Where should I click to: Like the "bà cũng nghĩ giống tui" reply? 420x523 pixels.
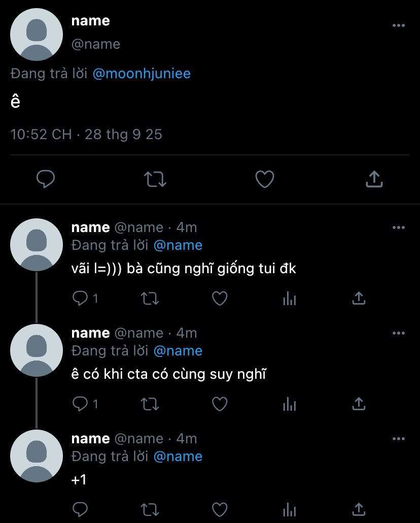(x=219, y=299)
